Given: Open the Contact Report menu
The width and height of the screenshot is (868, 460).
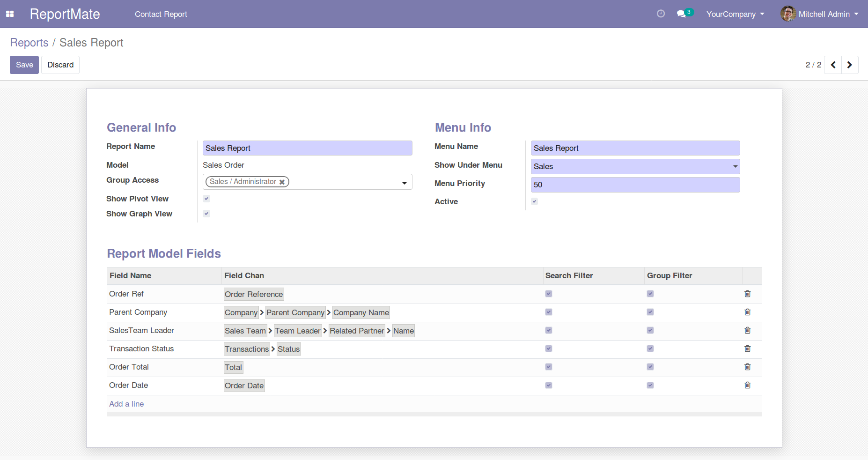Looking at the screenshot, I should [161, 14].
